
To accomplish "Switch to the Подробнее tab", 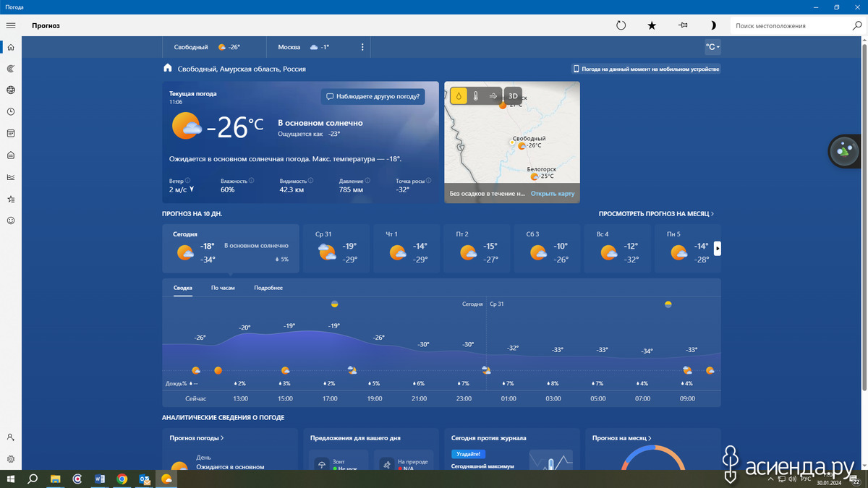I will 268,288.
